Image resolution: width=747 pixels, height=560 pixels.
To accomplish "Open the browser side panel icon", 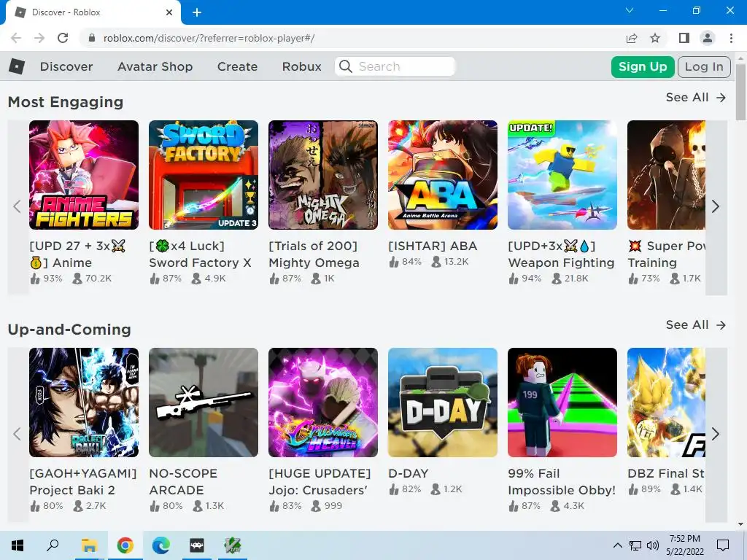I will [684, 38].
